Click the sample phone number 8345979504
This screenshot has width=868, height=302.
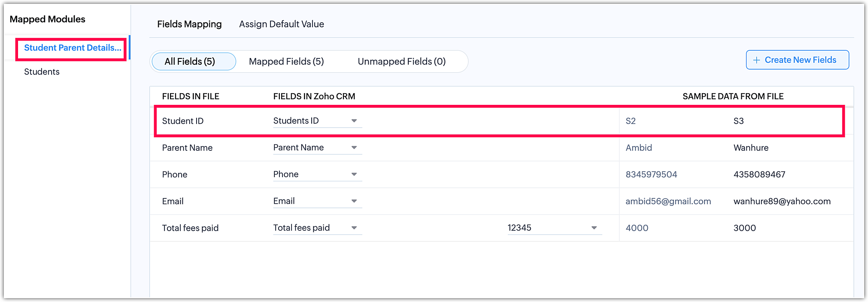(x=651, y=174)
